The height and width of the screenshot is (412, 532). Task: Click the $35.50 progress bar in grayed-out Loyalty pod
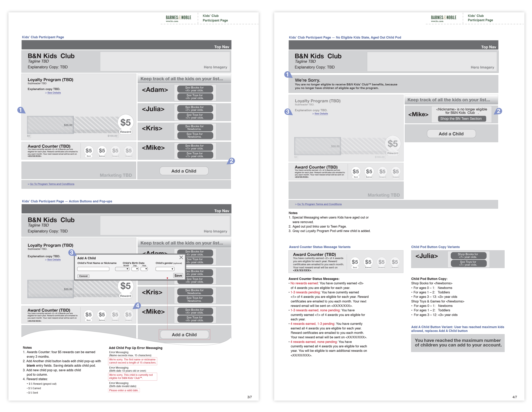click(x=318, y=146)
